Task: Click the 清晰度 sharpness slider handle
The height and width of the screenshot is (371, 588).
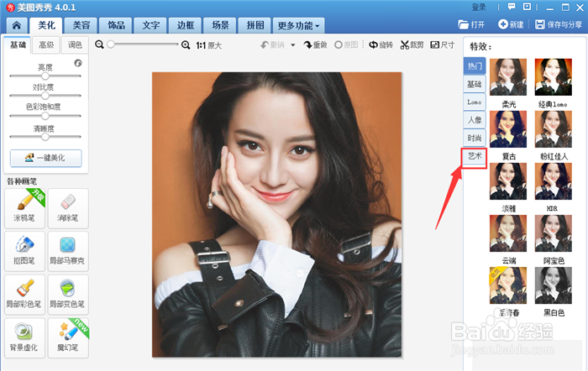Action: (45, 137)
